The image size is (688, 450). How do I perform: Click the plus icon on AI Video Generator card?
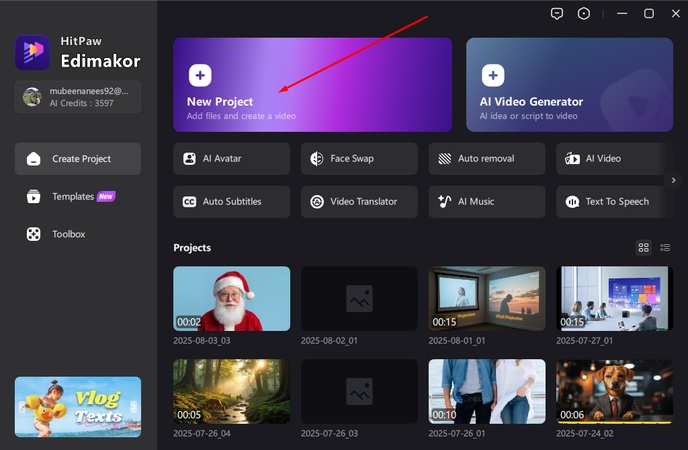(x=493, y=75)
